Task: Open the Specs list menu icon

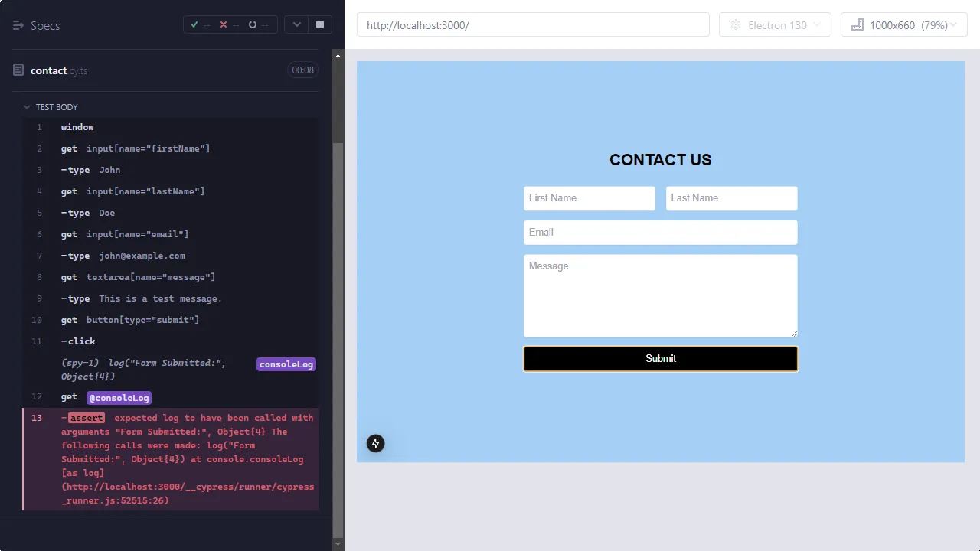Action: 18,25
